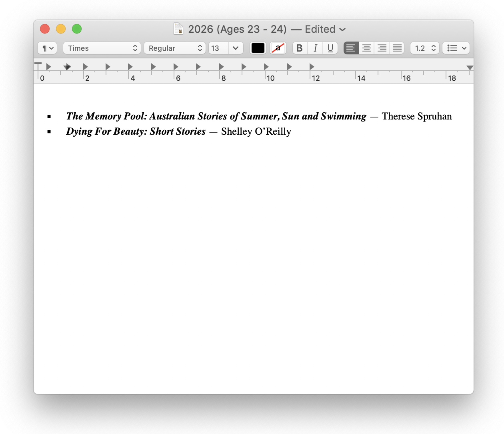Select the tab stop marker just before 6 on the ruler
The image size is (504, 434).
click(176, 67)
